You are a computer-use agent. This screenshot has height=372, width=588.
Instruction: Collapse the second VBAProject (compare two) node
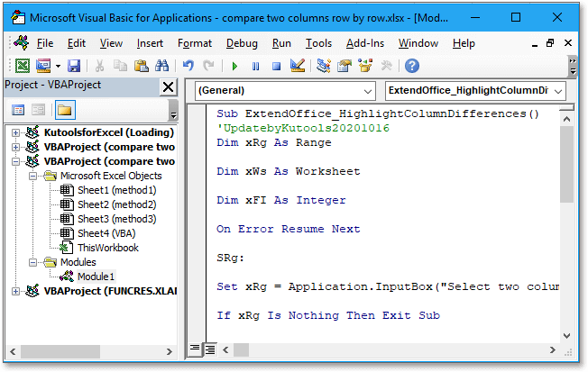point(15,161)
